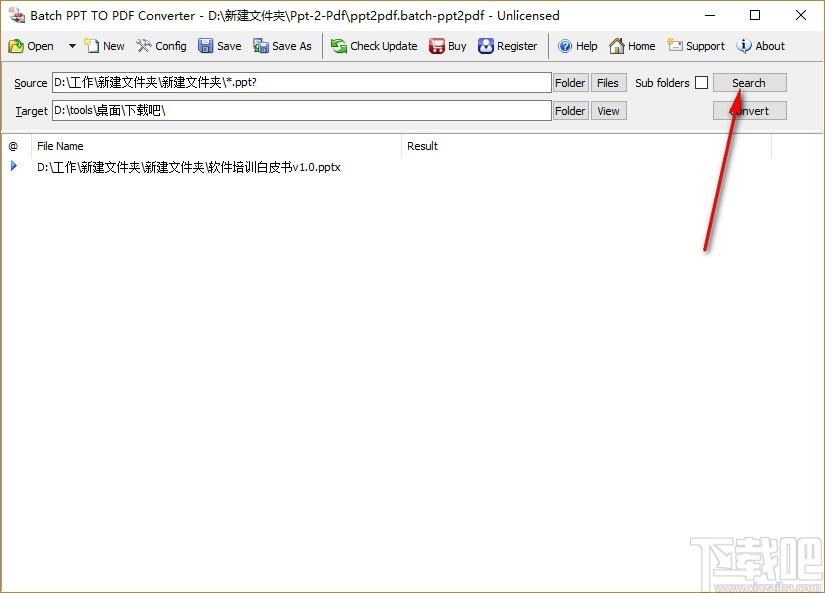This screenshot has width=825, height=593.
Task: Open Help from the toolbar
Action: (x=577, y=46)
